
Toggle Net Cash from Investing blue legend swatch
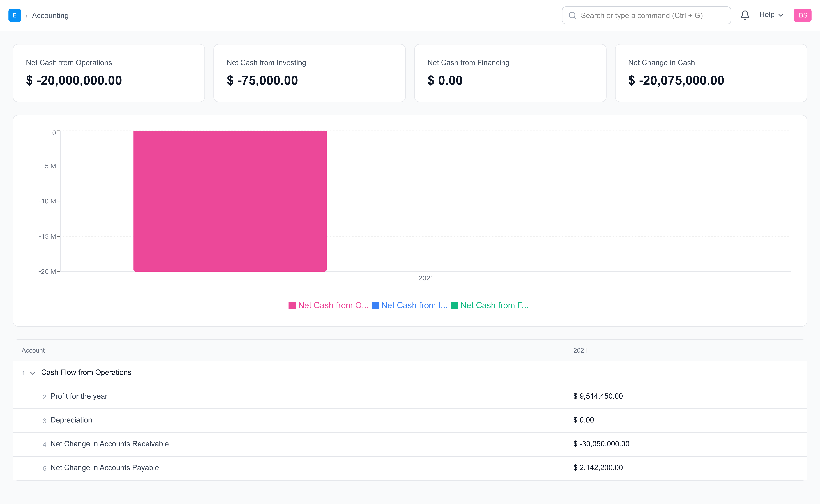pyautogui.click(x=375, y=305)
